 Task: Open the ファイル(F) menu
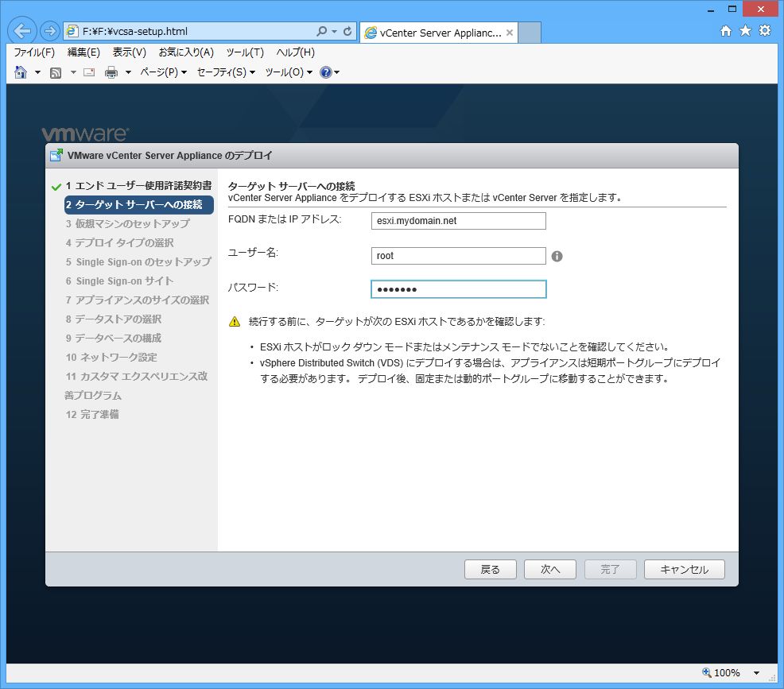tap(34, 52)
